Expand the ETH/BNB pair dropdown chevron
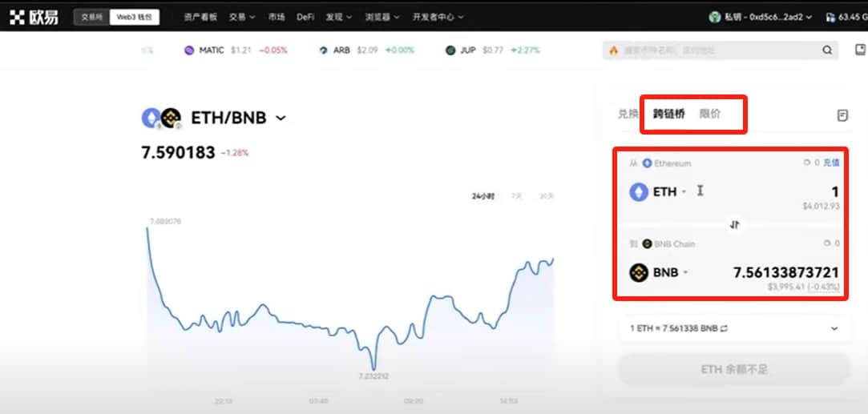The width and height of the screenshot is (868, 414). (x=281, y=118)
